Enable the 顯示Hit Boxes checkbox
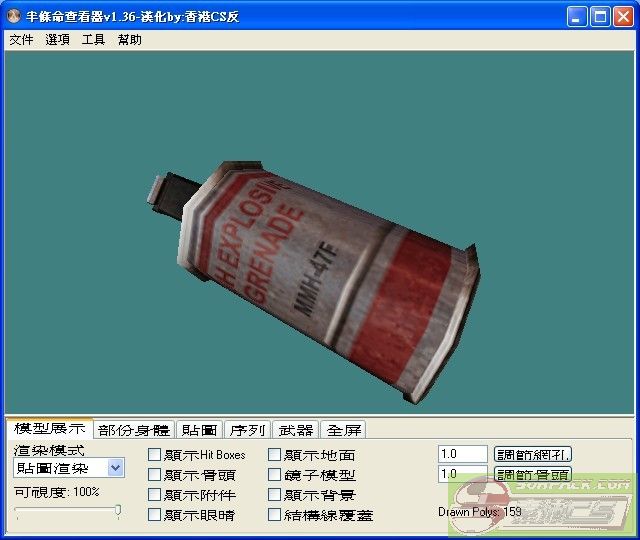The height and width of the screenshot is (540, 640). [x=155, y=455]
